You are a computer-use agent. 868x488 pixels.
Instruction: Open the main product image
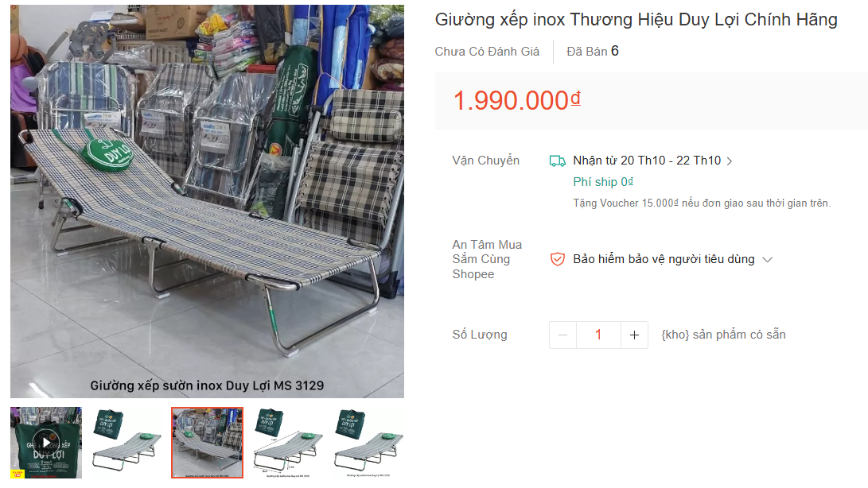coord(207,201)
